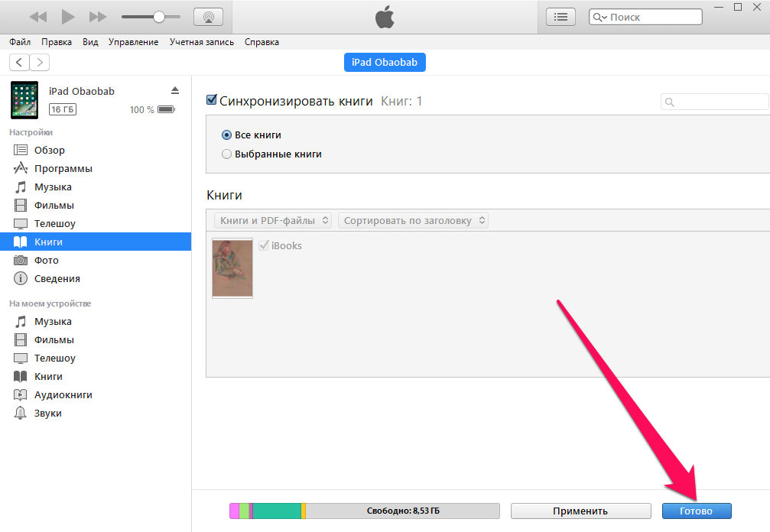Open Фото in the settings sidebar

pos(47,260)
